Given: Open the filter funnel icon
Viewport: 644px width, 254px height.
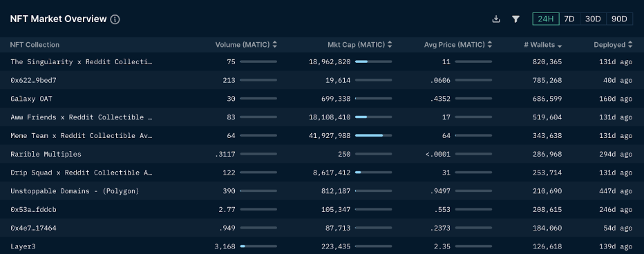Looking at the screenshot, I should click(x=516, y=19).
